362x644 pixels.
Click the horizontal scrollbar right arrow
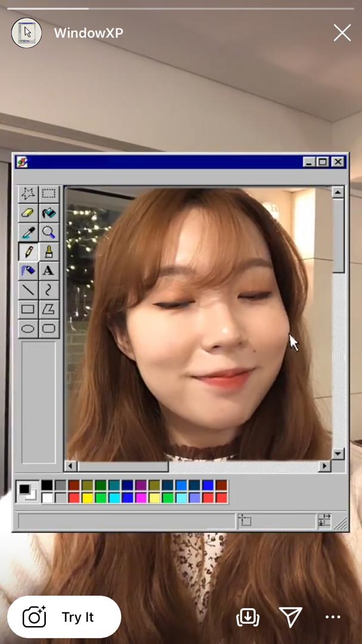324,466
